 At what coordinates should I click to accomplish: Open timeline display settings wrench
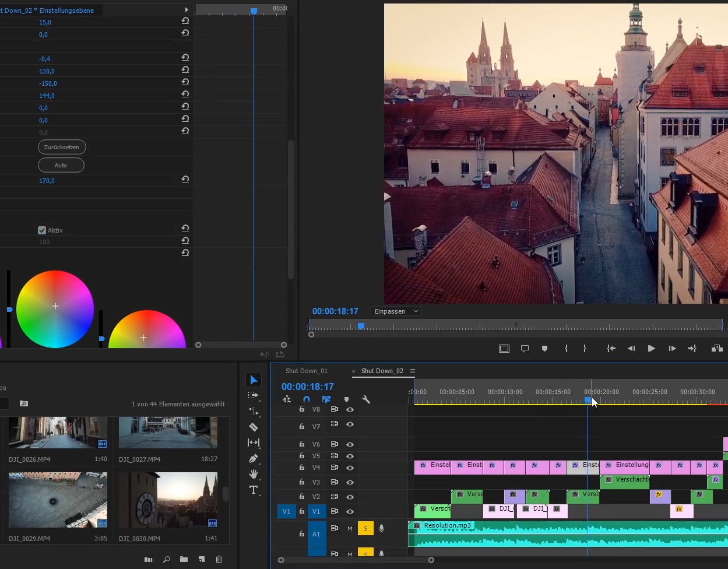pyautogui.click(x=366, y=399)
